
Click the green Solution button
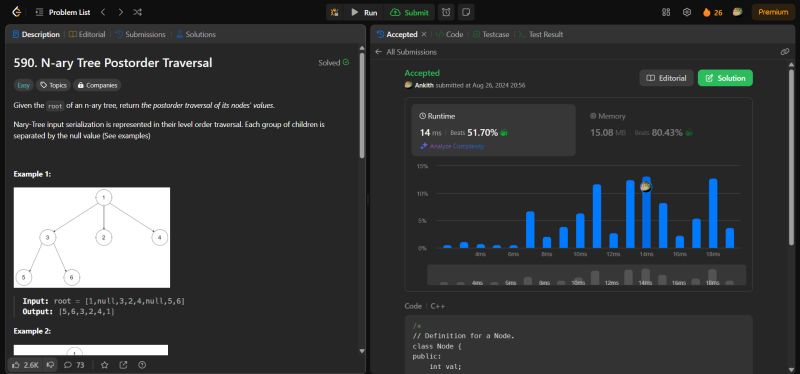pyautogui.click(x=725, y=78)
